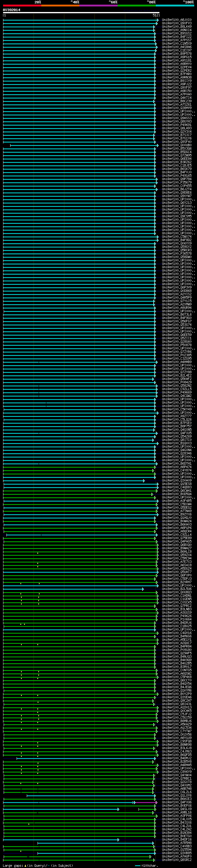Image resolution: width=197 pixels, height=868 pixels.
Task: Click the query end position 512
Action: [155, 15]
